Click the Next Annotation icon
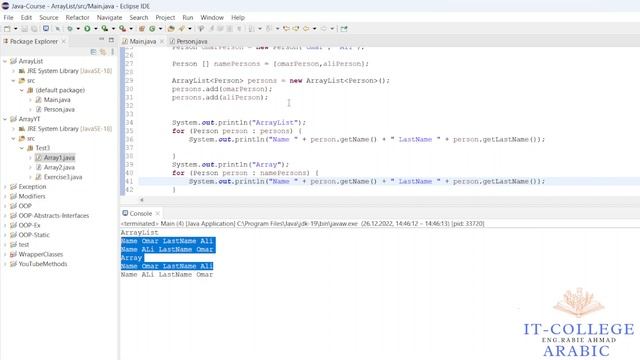The height and width of the screenshot is (360, 640). 251,29
